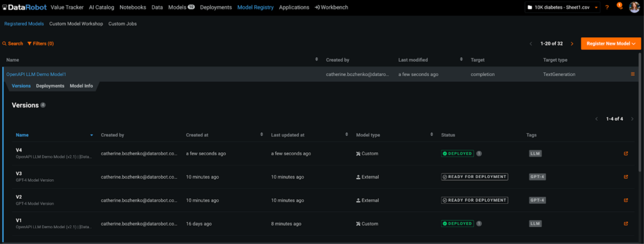
Task: Go to previous page of versions list
Action: [596, 119]
